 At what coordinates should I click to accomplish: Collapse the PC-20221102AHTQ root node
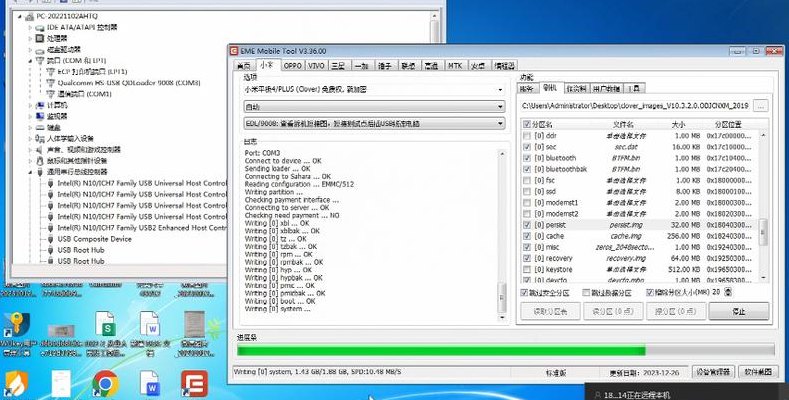point(20,16)
